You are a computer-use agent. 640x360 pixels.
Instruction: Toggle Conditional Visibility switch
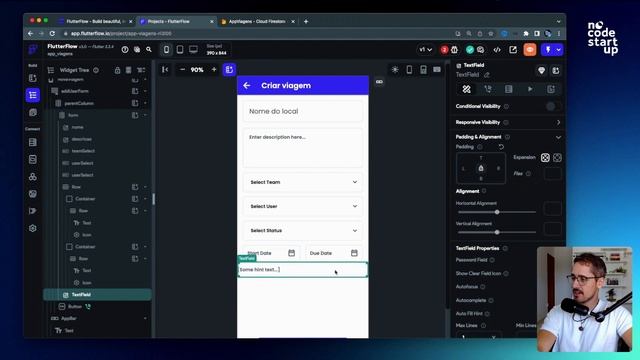pos(553,107)
